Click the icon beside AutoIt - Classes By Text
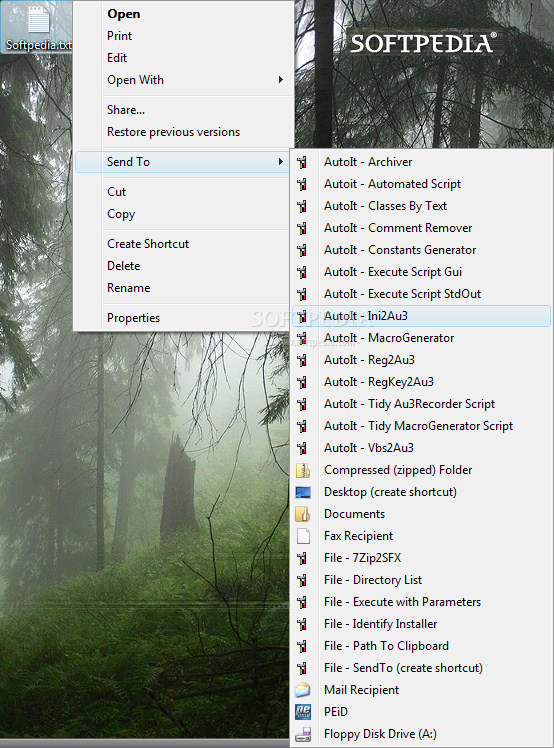This screenshot has height=748, width=554. (302, 206)
